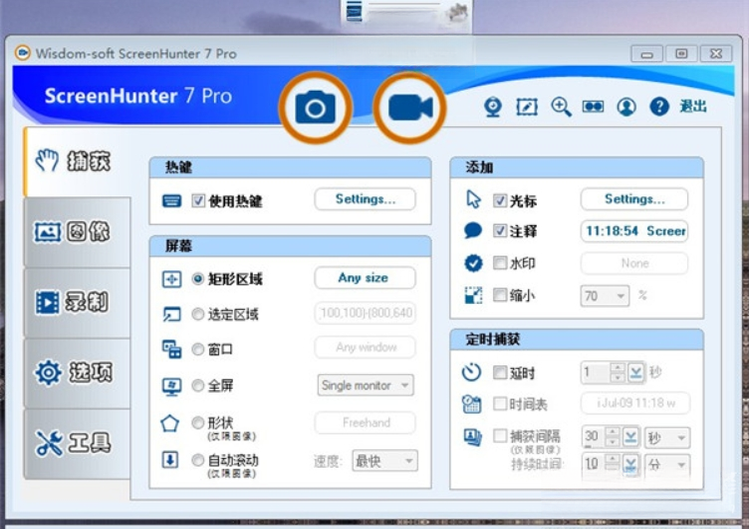Toggle the 使用热键 hotkey checkbox

[x=198, y=201]
